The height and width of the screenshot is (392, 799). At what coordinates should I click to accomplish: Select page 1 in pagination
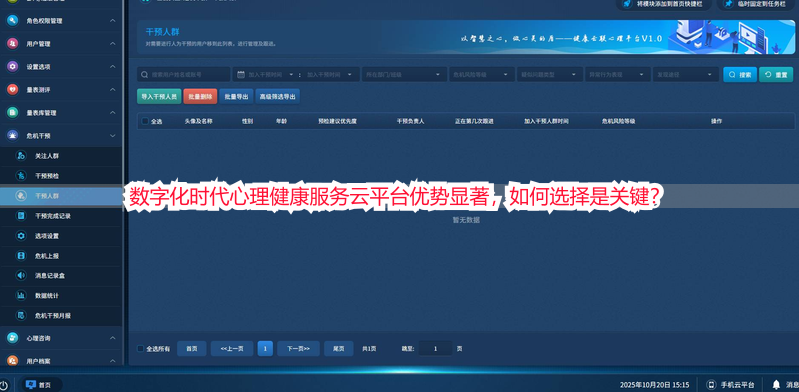click(265, 349)
